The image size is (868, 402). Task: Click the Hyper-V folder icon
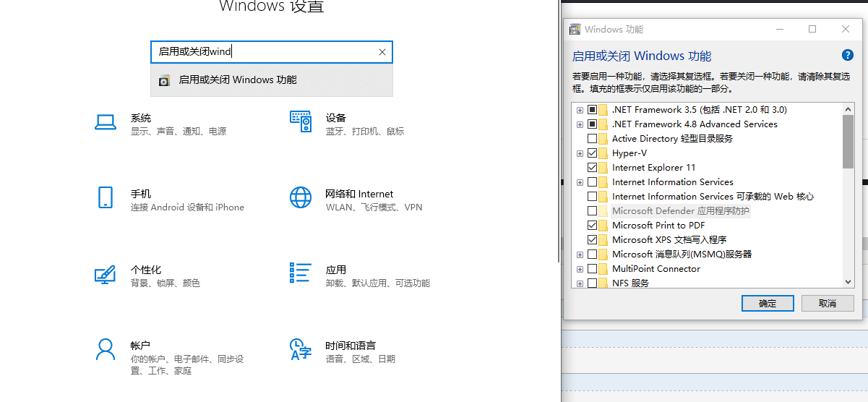coord(603,153)
